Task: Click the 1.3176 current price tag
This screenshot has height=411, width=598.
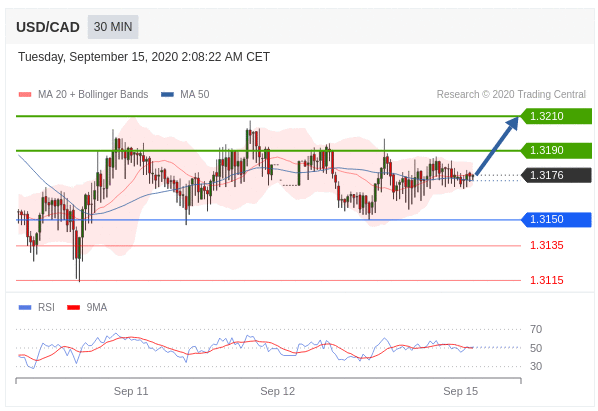Action: click(x=556, y=175)
